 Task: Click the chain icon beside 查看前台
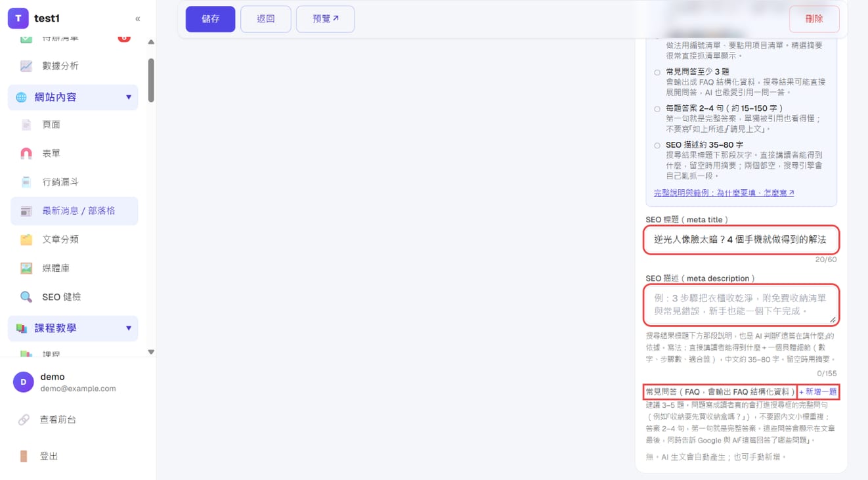click(24, 420)
